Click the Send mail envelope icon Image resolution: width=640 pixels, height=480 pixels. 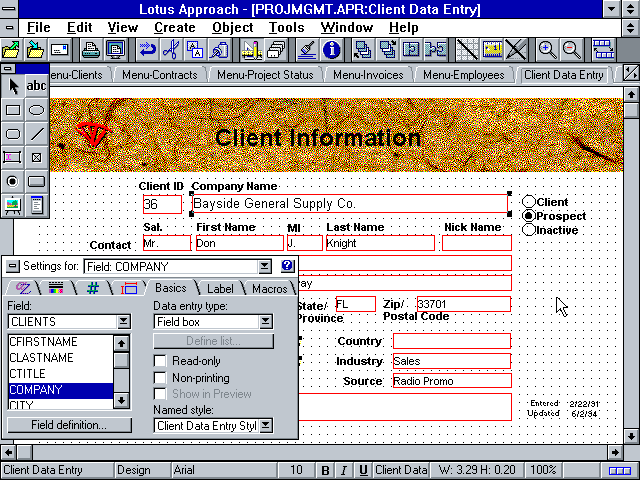[x=60, y=50]
